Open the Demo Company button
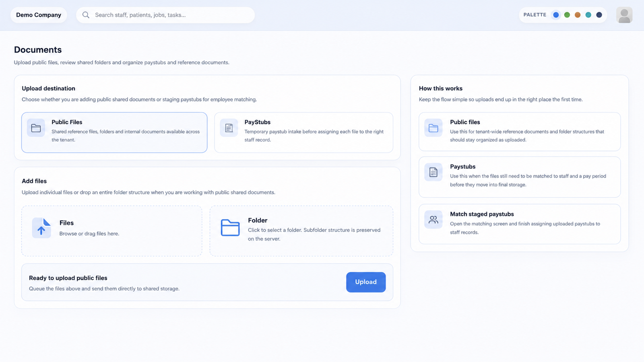 click(39, 15)
